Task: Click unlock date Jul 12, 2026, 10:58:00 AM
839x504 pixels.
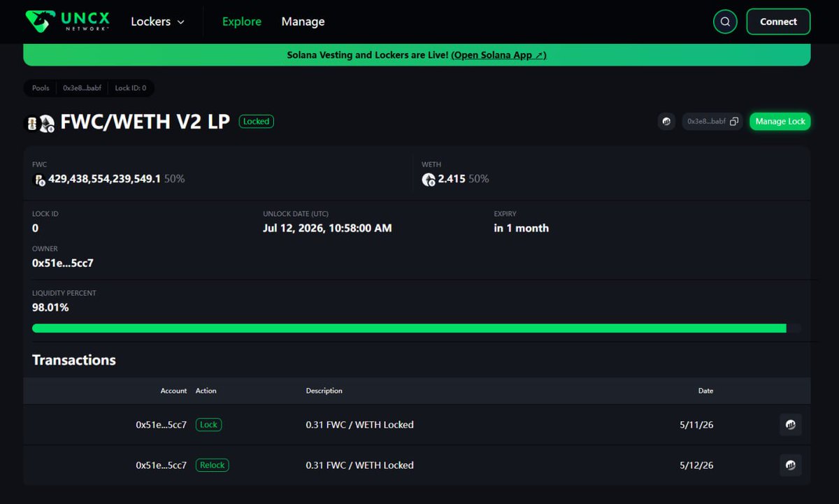Action: [x=327, y=229]
